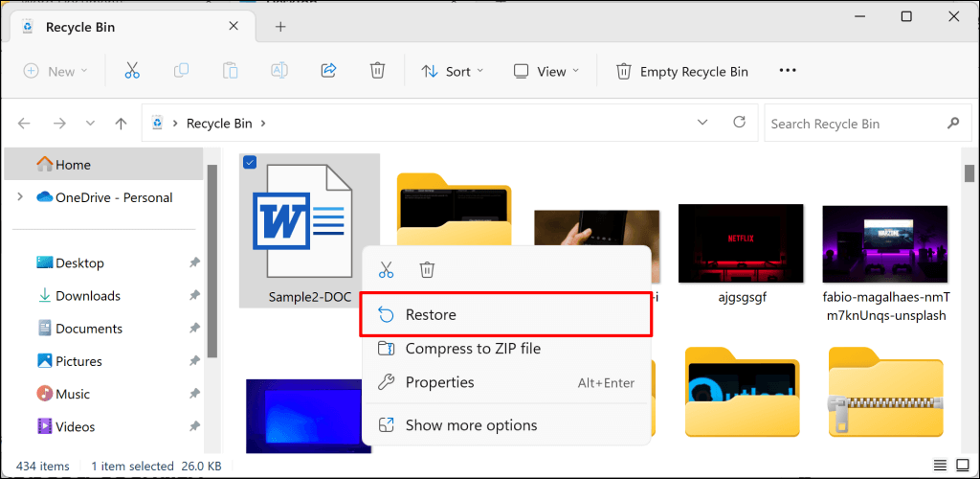Viewport: 980px width, 479px height.
Task: Click the Refresh button beside address bar
Action: click(x=739, y=123)
